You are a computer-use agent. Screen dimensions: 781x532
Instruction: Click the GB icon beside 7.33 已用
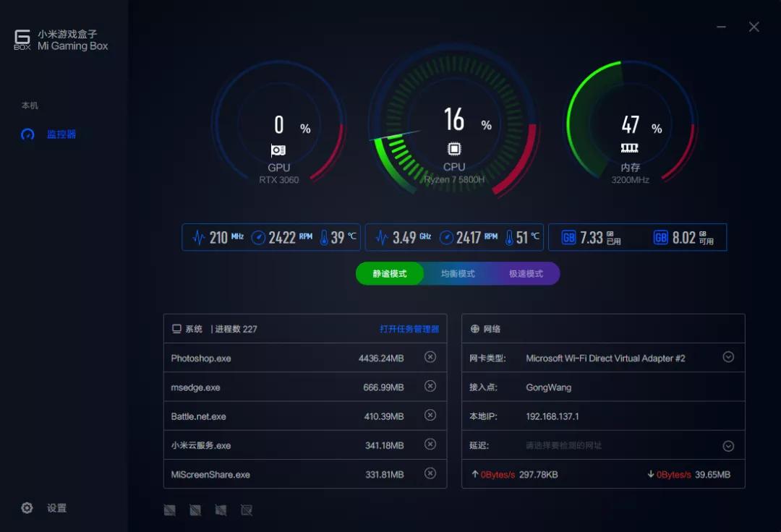[568, 237]
